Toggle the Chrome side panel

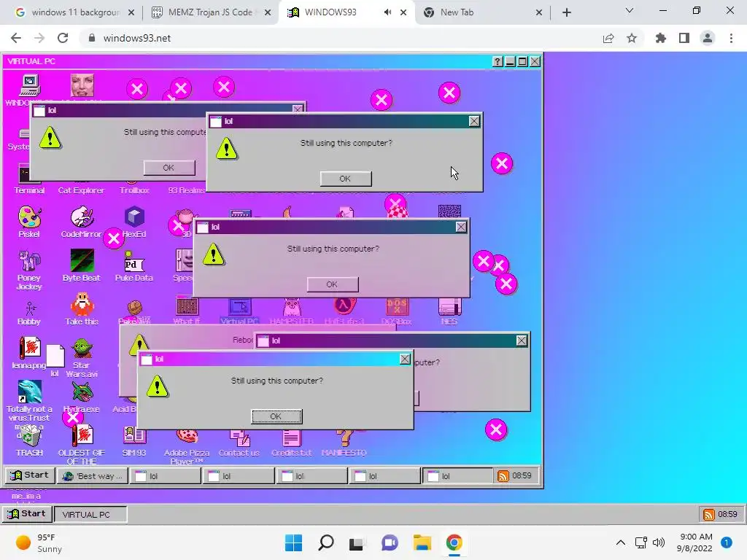pos(684,38)
